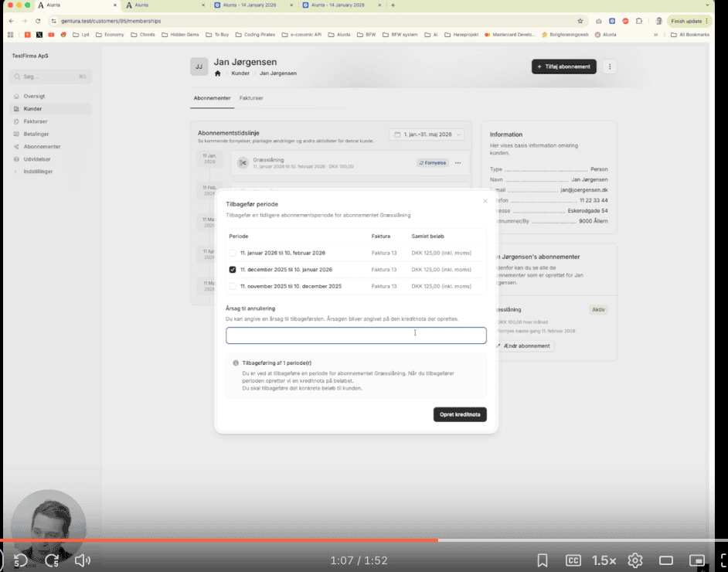Open the 1.5× playback speed menu
Screen dimensions: 728x572
click(x=604, y=560)
